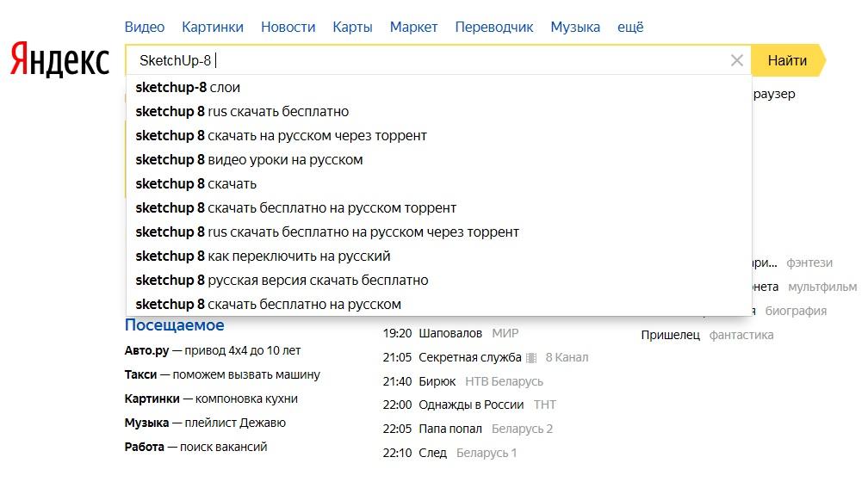Open Музыка — плейлист Дежавю link
This screenshot has width=868, height=482.
[205, 423]
